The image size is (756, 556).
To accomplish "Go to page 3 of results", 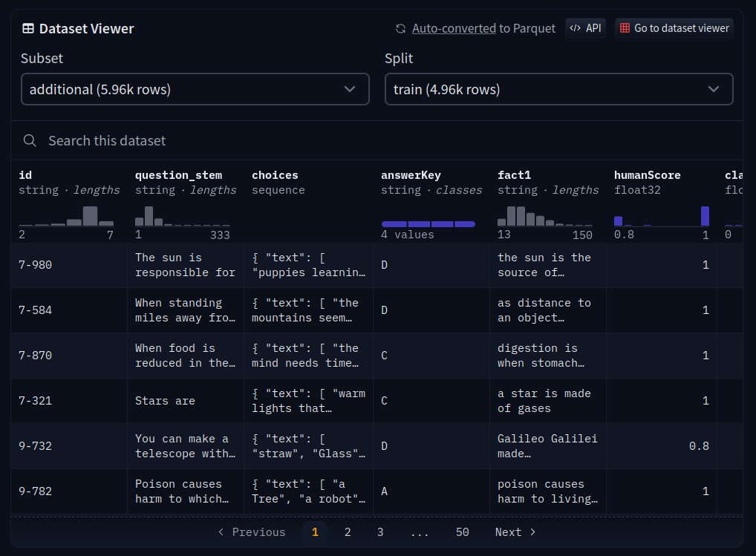I will (380, 532).
